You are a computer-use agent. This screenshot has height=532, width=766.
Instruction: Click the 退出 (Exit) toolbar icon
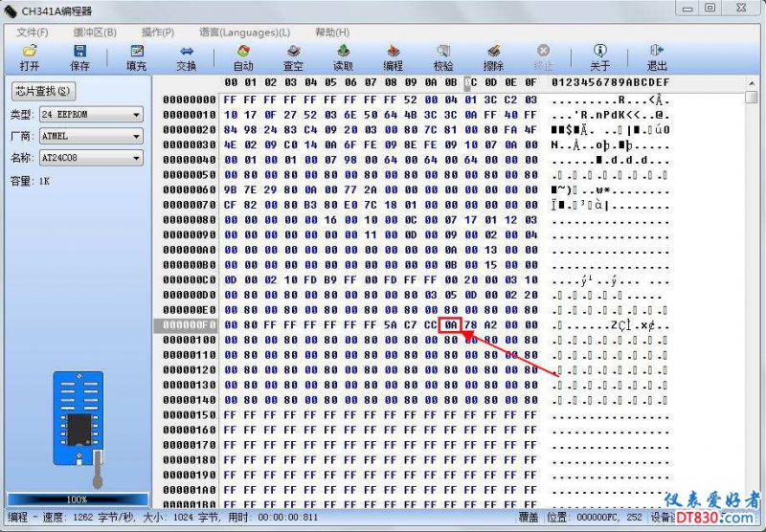coord(657,56)
